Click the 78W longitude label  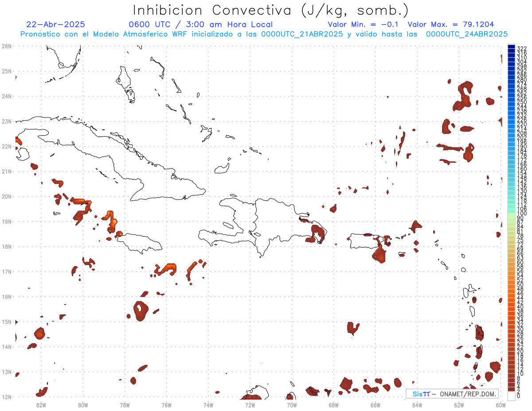(x=125, y=405)
